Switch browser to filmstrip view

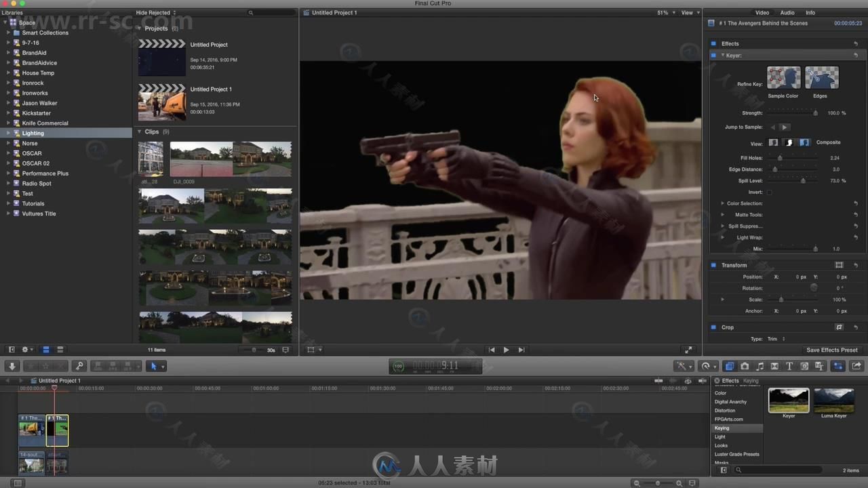(46, 350)
